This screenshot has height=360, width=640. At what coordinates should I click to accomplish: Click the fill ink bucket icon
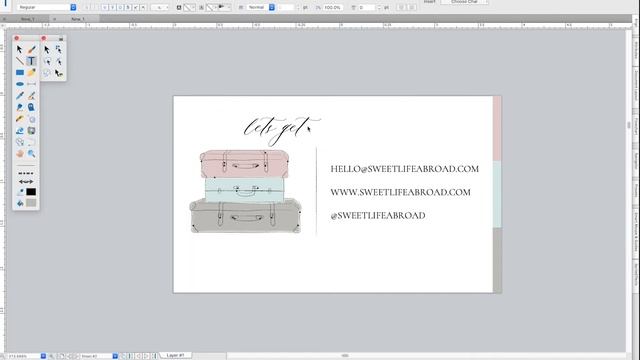(x=20, y=203)
